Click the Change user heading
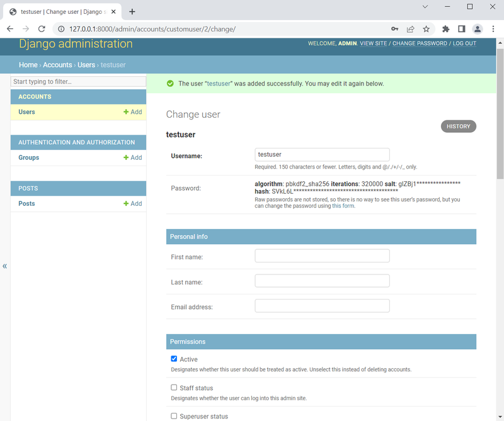The width and height of the screenshot is (504, 421). tap(193, 115)
